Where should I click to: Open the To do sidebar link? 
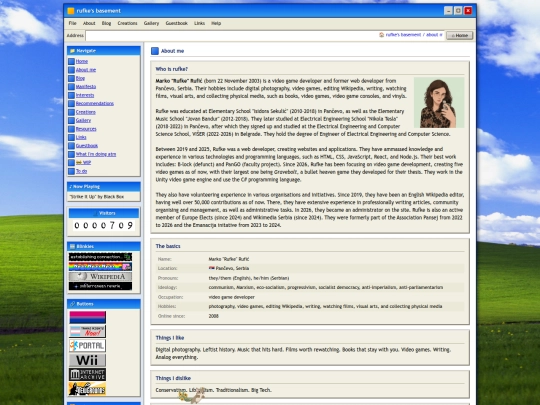pos(81,171)
